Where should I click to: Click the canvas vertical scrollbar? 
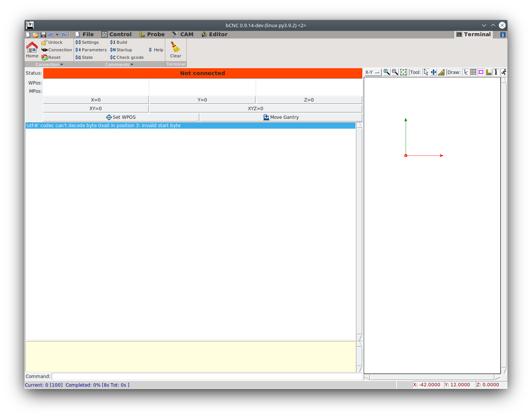(504, 226)
